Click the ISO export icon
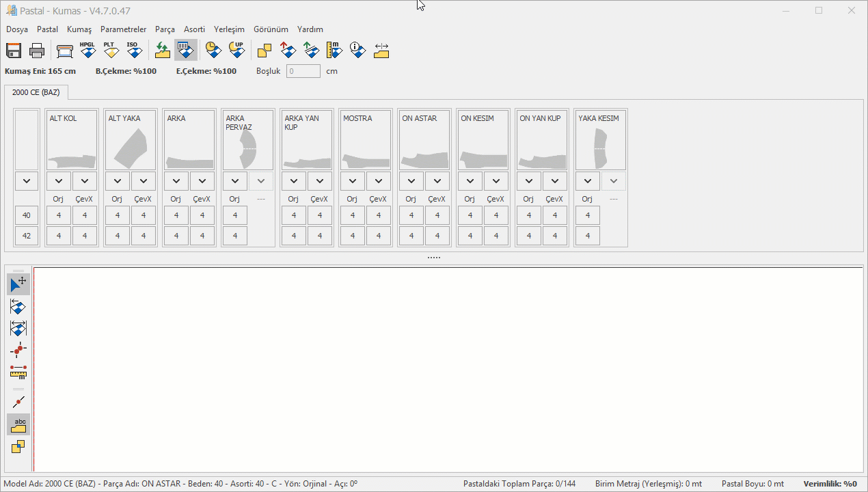Viewport: 868px width, 492px height. (133, 50)
